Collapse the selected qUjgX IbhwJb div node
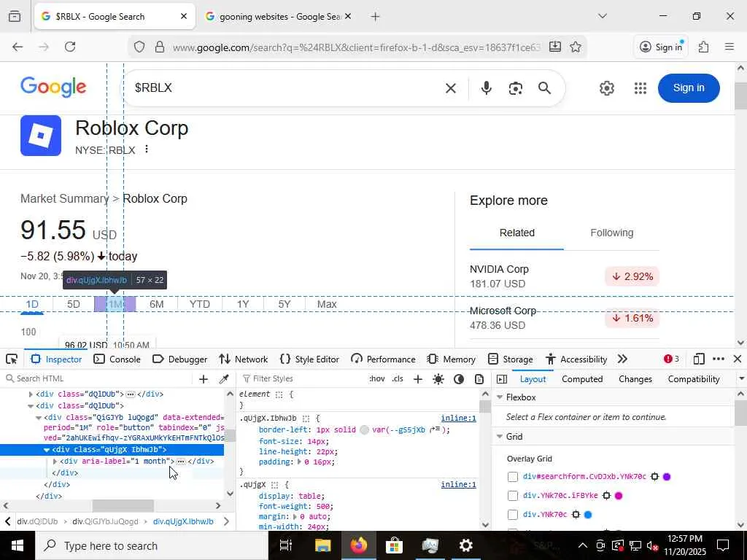Screen dimensions: 747x560 [47, 449]
